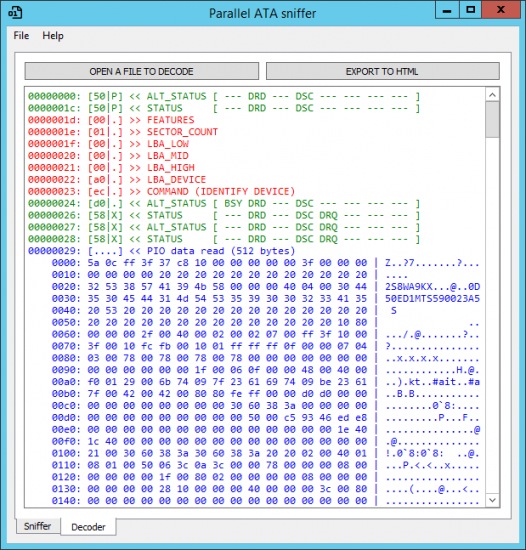The height and width of the screenshot is (550, 526).
Task: Open the File menu
Action: click(21, 36)
